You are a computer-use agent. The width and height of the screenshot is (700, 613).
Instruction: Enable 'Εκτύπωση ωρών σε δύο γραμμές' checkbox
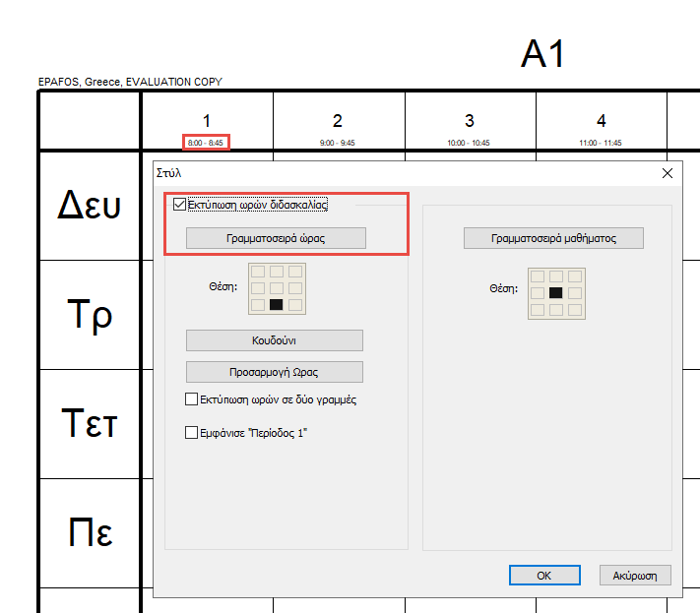click(x=192, y=399)
